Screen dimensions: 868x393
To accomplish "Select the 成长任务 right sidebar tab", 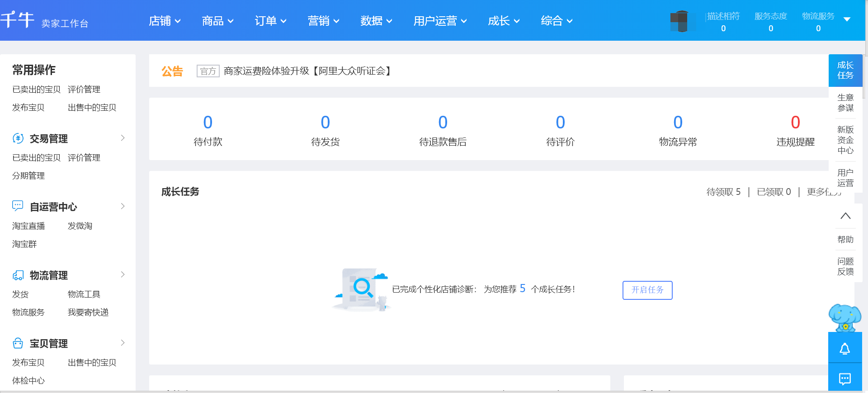I will click(x=845, y=71).
